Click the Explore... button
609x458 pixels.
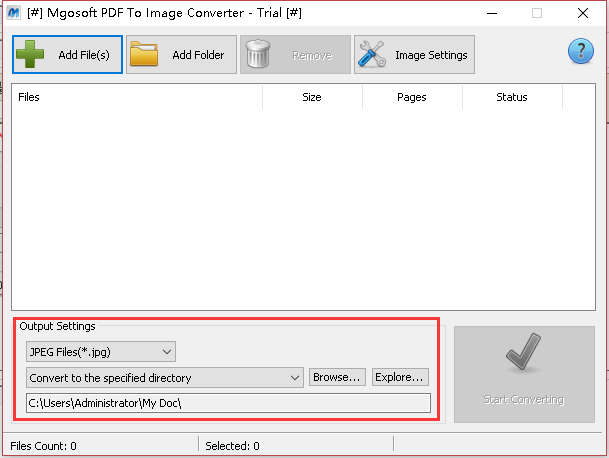tap(400, 377)
